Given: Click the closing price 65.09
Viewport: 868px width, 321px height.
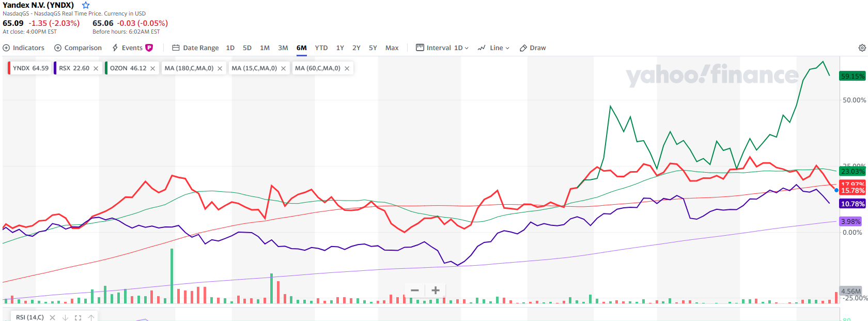Looking at the screenshot, I should click(13, 23).
